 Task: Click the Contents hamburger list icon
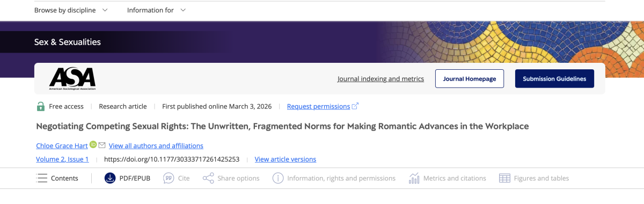click(x=42, y=178)
